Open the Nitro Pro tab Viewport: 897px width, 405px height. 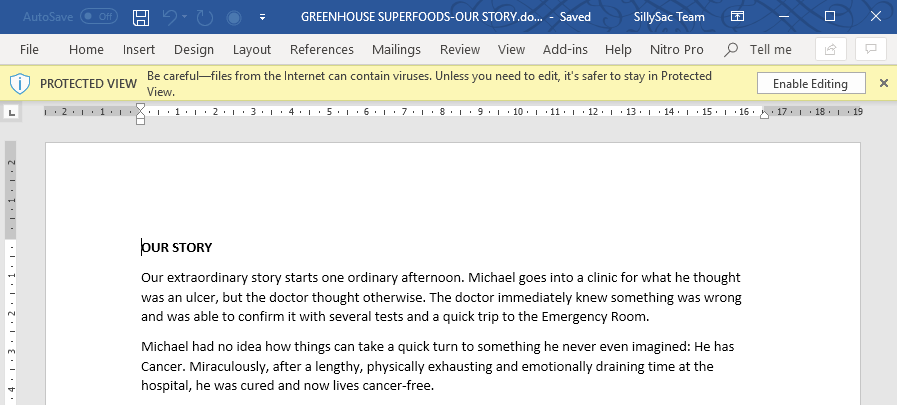(x=677, y=50)
